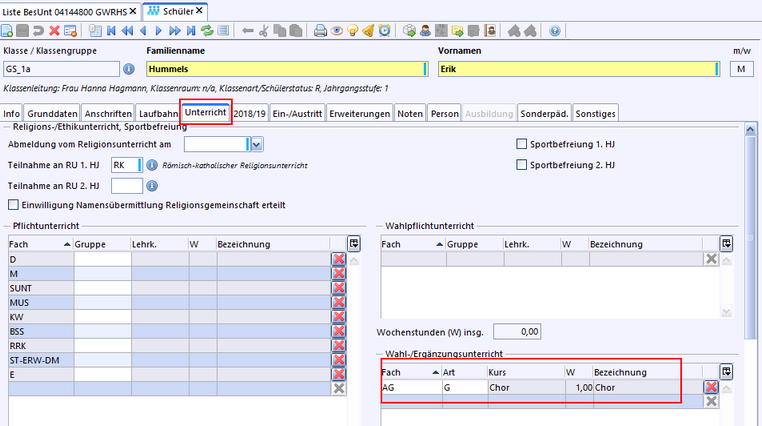Jump to last record icon
Viewport: 762px width, 426px height.
point(191,31)
